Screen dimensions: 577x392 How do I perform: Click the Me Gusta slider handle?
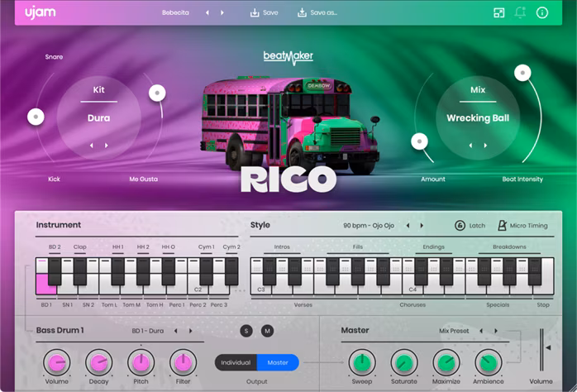157,93
